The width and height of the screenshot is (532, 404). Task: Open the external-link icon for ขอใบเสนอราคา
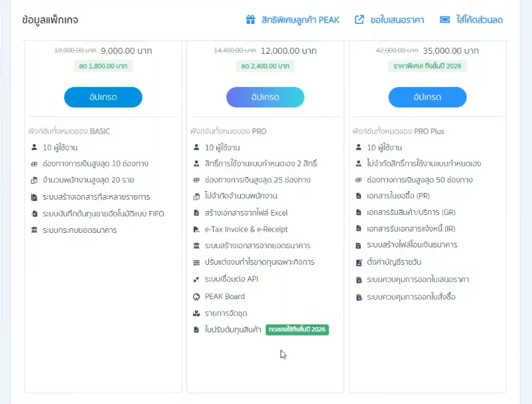360,20
